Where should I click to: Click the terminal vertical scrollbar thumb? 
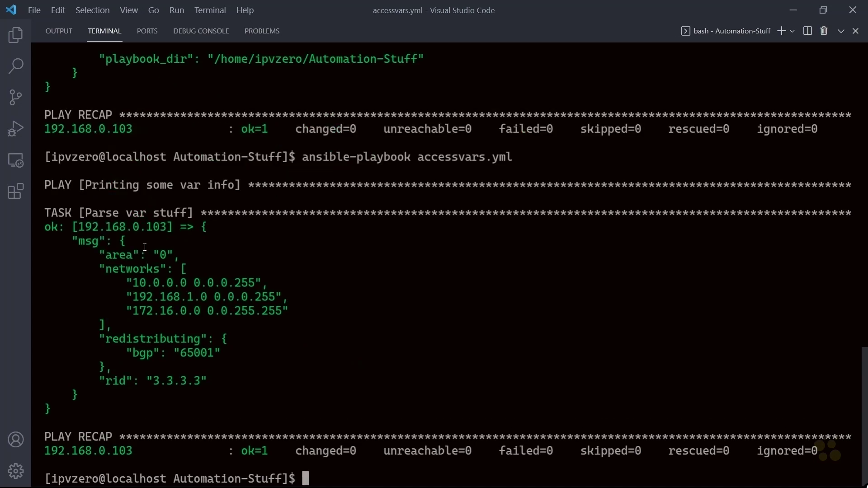tap(864, 416)
